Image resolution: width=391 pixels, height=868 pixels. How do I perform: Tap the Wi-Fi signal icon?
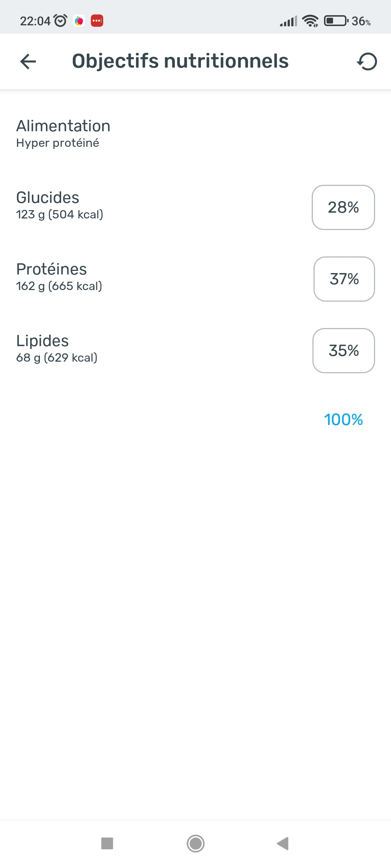click(x=310, y=21)
